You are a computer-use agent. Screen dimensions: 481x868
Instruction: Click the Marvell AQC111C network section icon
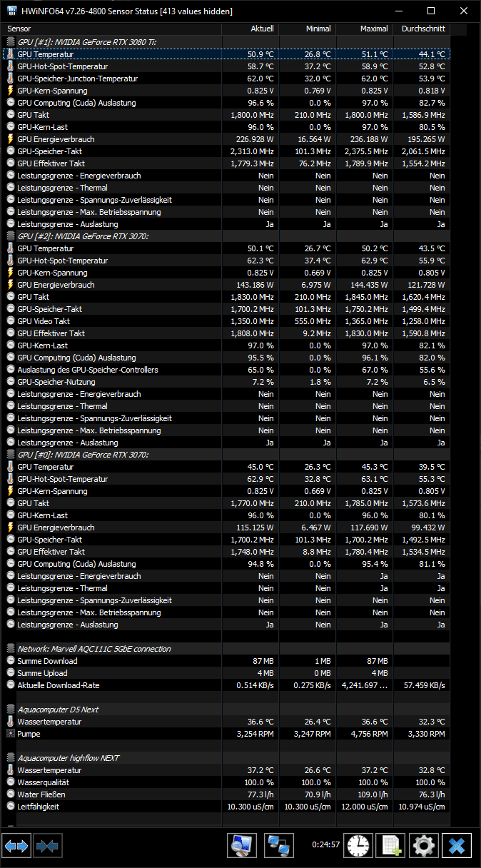point(11,649)
